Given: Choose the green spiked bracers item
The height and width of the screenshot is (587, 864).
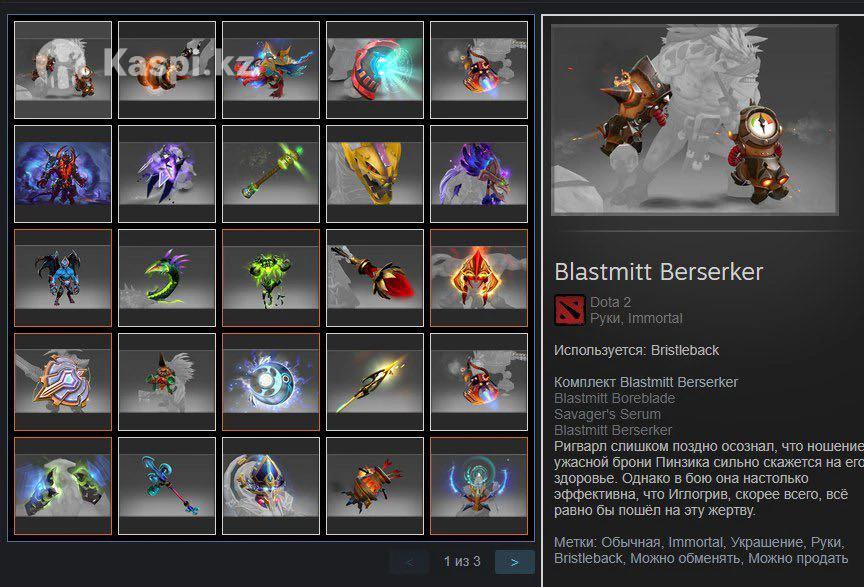Looking at the screenshot, I should [x=63, y=486].
